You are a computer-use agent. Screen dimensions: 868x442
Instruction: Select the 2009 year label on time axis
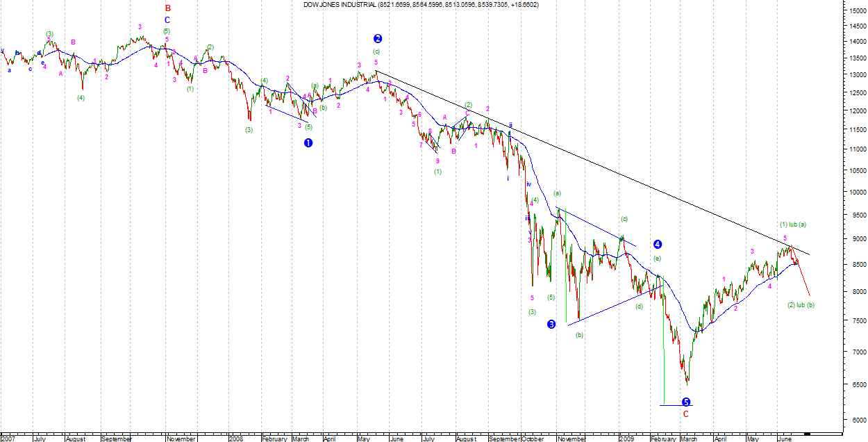[x=627, y=439]
